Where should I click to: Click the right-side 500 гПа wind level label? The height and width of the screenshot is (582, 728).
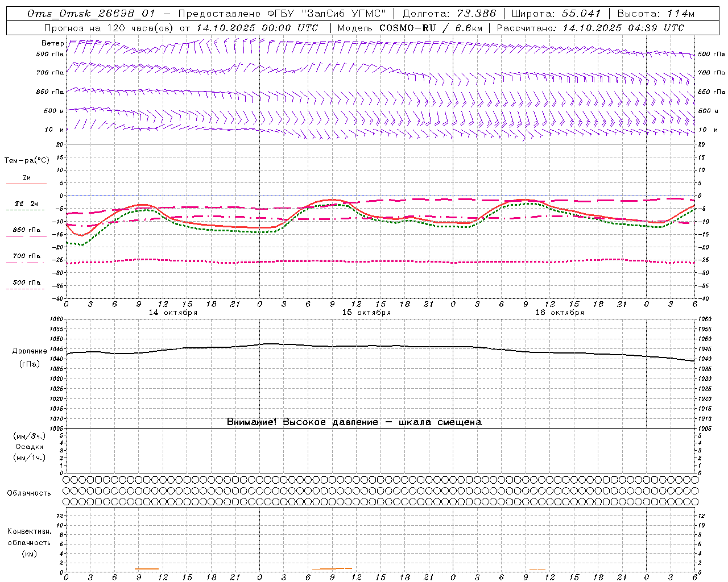click(712, 54)
